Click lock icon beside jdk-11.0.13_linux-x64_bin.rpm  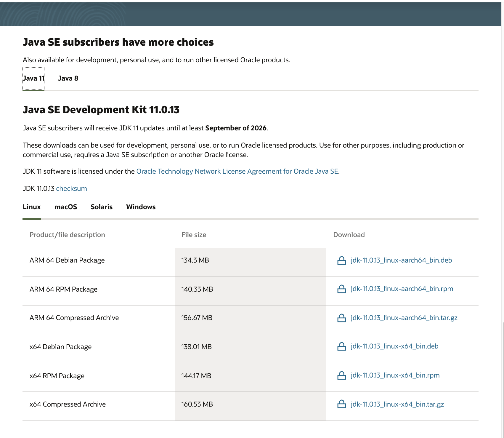point(341,375)
